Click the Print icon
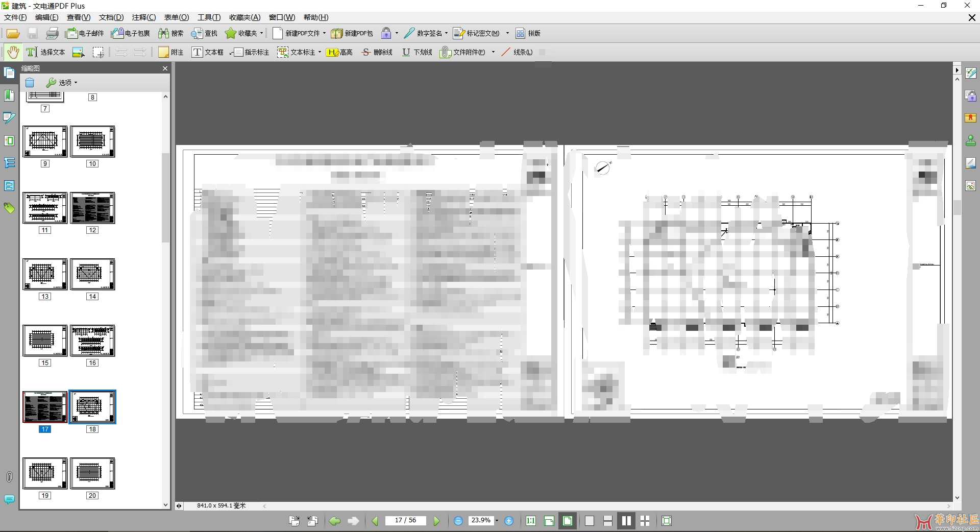 (x=52, y=34)
